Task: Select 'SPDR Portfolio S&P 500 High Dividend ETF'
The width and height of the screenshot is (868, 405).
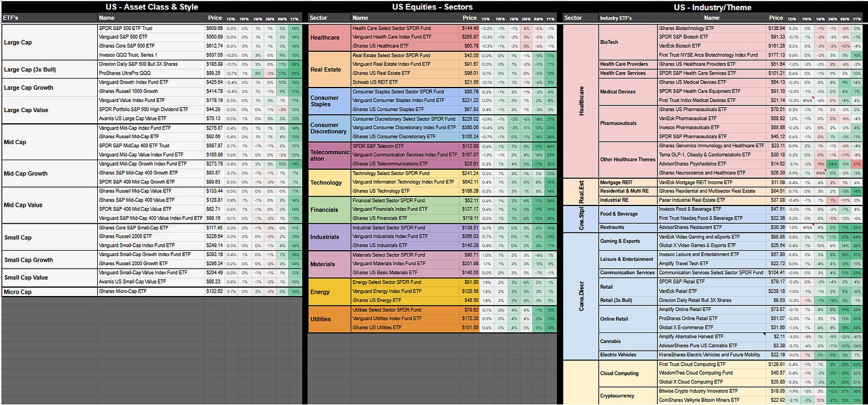Action: click(151, 110)
